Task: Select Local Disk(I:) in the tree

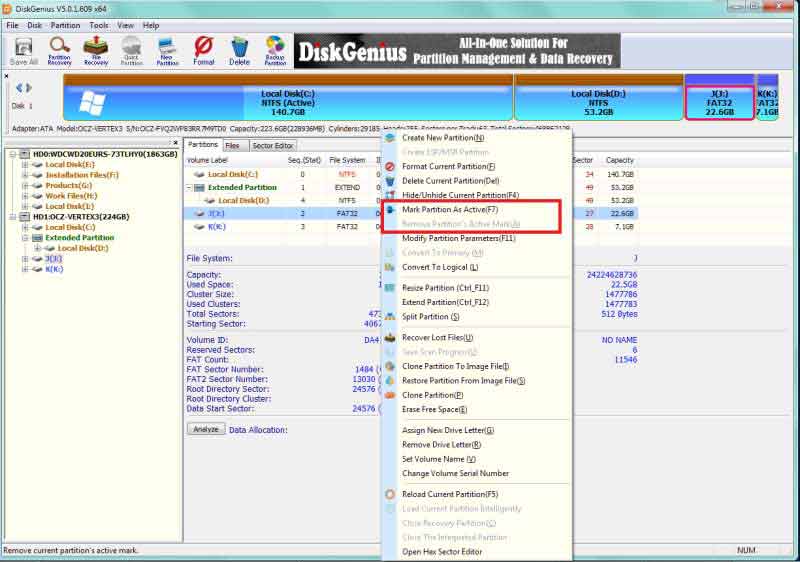Action: 70,207
